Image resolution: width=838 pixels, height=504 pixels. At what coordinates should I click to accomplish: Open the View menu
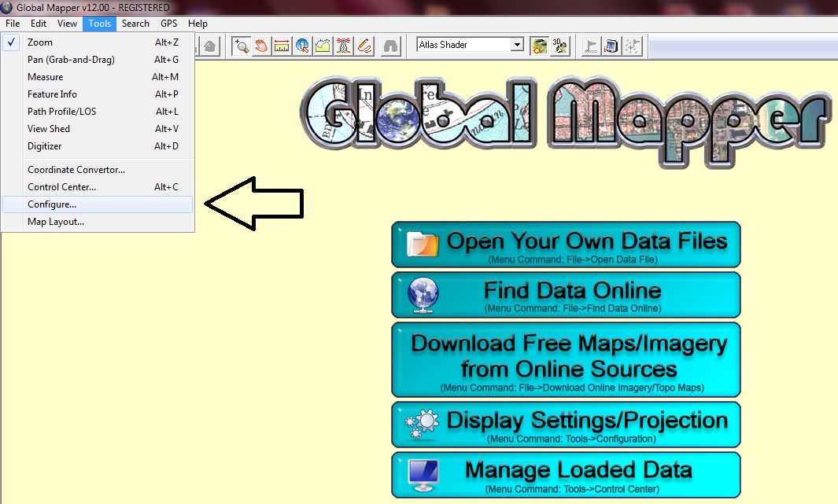tap(67, 24)
